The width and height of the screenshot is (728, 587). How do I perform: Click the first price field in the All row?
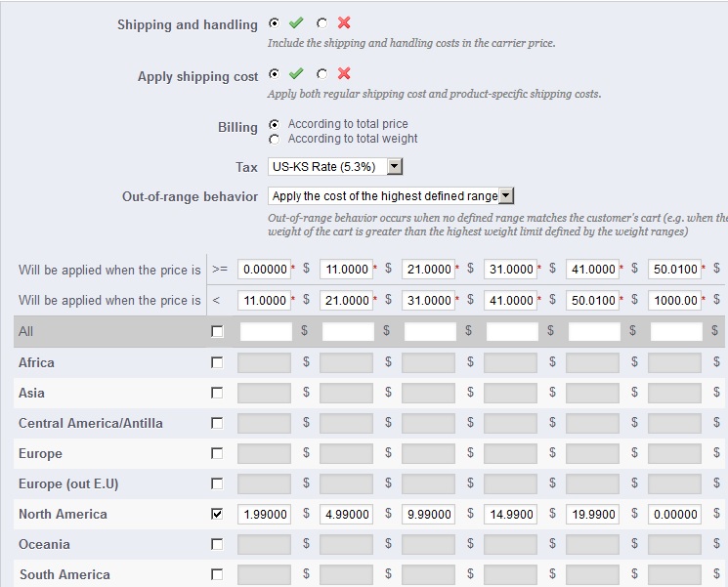(x=265, y=332)
